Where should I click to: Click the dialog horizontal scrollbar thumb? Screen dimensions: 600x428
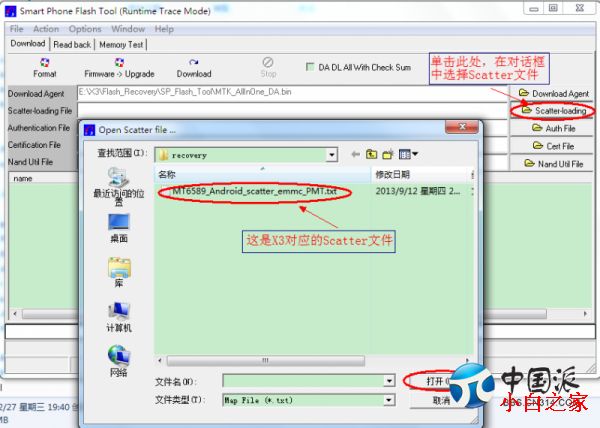(x=266, y=360)
